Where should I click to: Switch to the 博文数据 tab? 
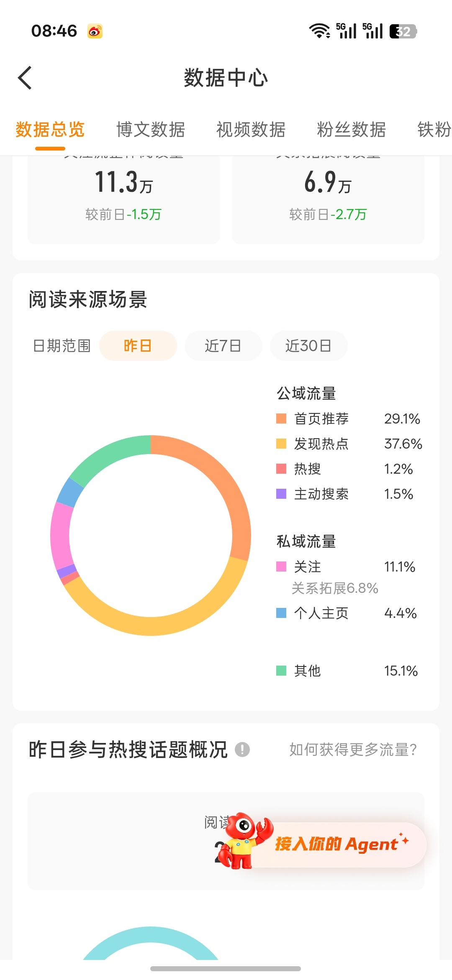pyautogui.click(x=151, y=130)
